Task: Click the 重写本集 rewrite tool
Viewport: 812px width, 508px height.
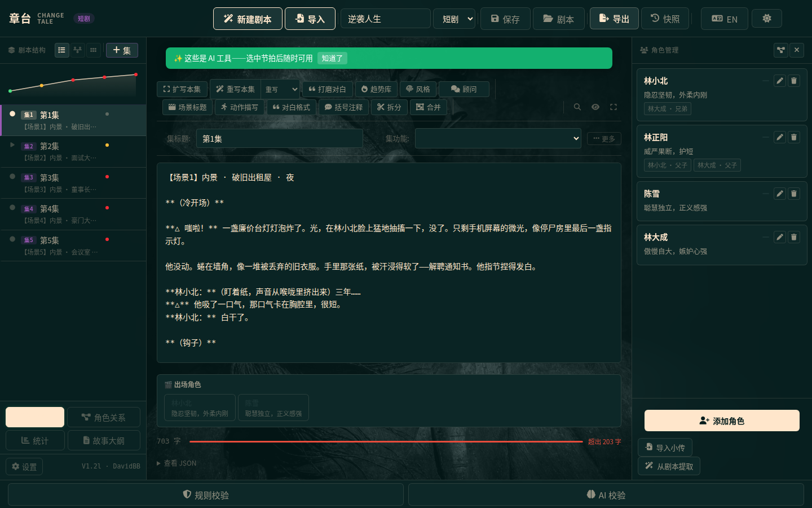Action: [x=235, y=89]
